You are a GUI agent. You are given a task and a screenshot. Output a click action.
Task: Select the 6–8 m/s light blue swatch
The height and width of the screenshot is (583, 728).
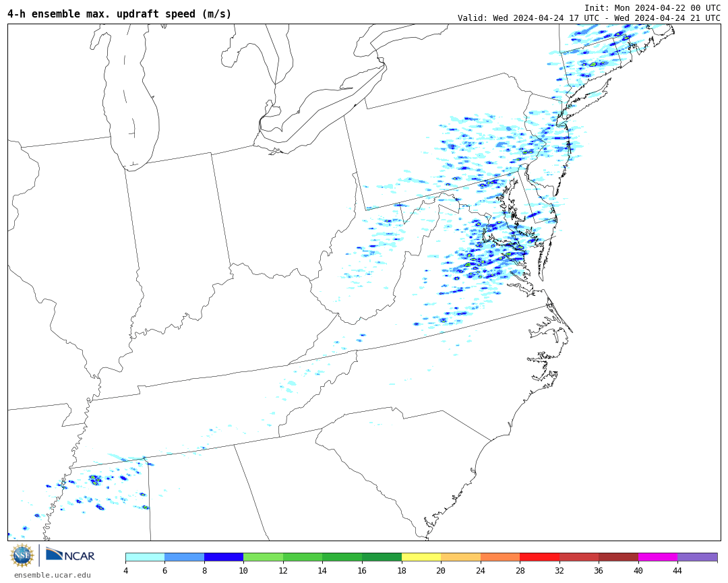tap(184, 557)
